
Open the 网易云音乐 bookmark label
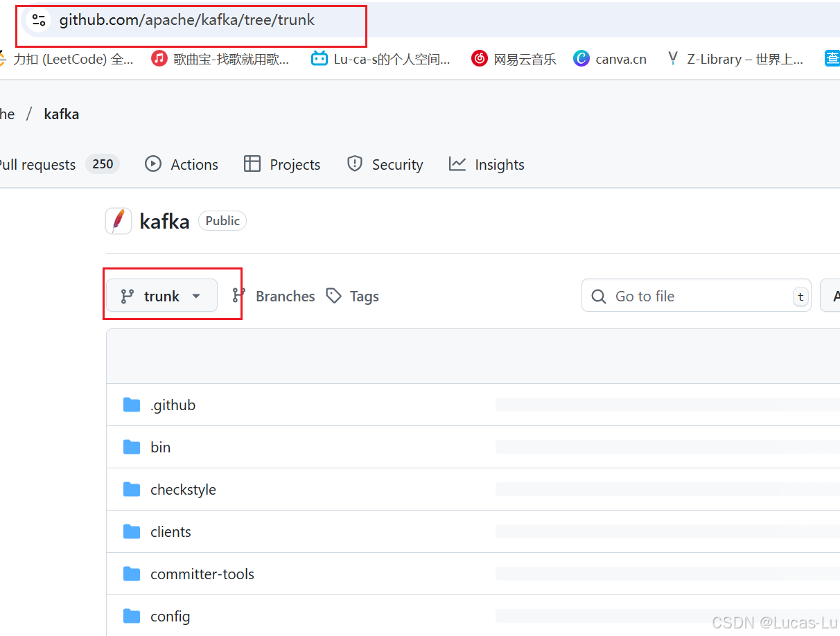tap(525, 59)
